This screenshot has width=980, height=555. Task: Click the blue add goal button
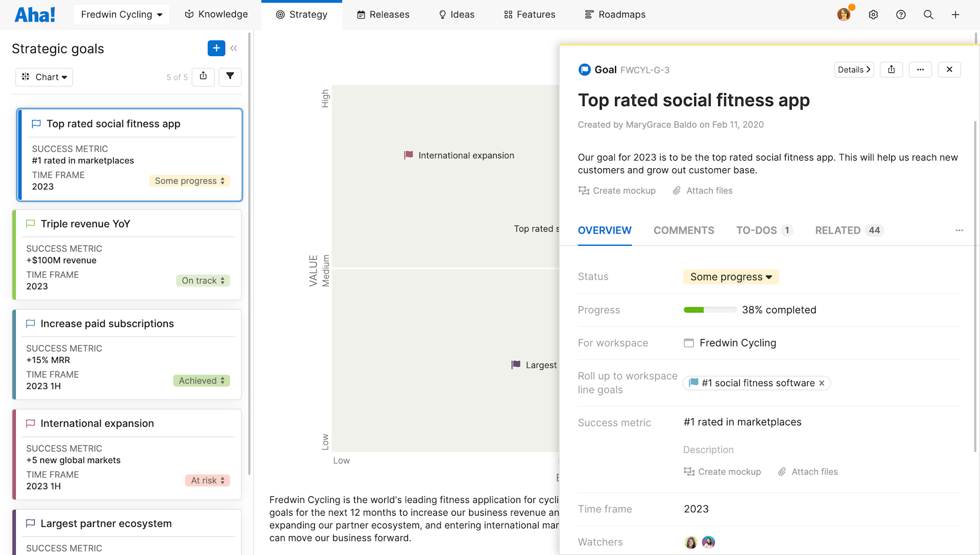click(216, 48)
